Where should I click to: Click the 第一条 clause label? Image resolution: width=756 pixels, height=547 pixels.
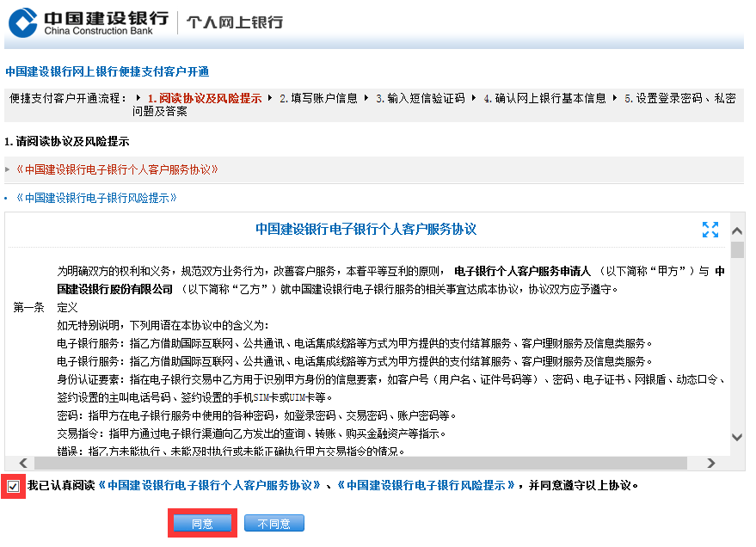click(x=28, y=308)
